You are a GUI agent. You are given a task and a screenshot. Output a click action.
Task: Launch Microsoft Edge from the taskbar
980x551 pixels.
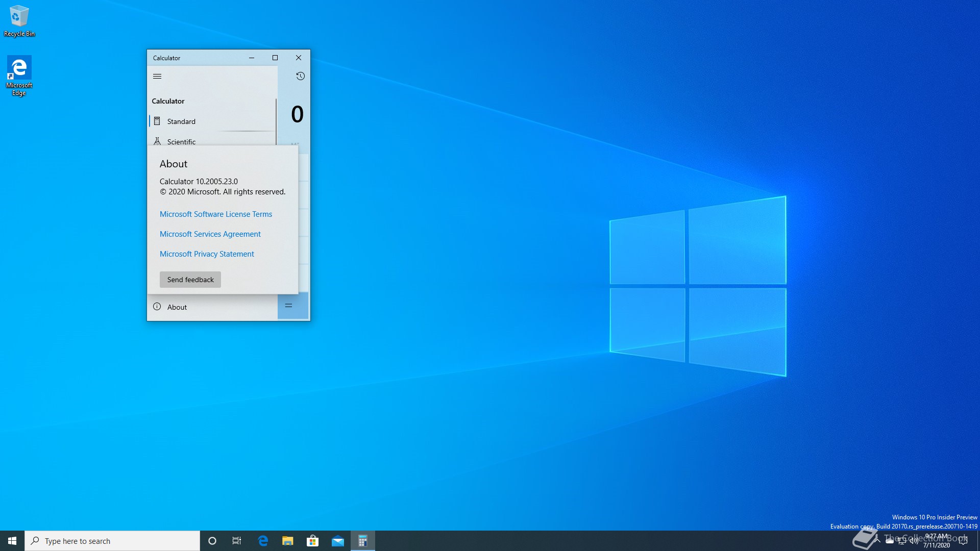click(263, 541)
